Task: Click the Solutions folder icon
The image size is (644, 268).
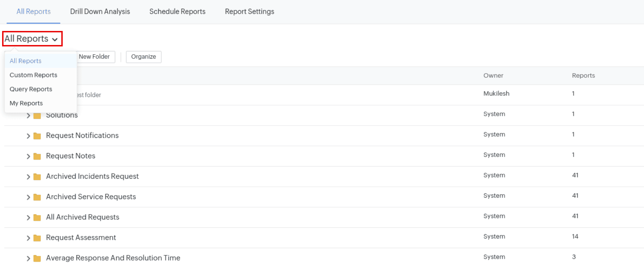Action: 37,116
